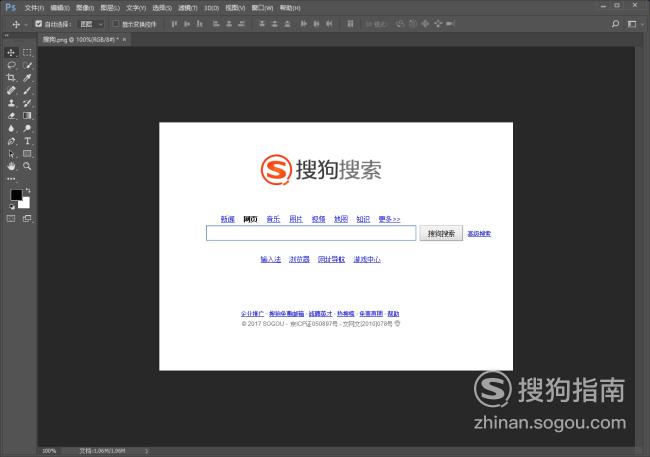The width and height of the screenshot is (650, 457).
Task: Open the 编辑(E) menu
Action: click(60, 8)
